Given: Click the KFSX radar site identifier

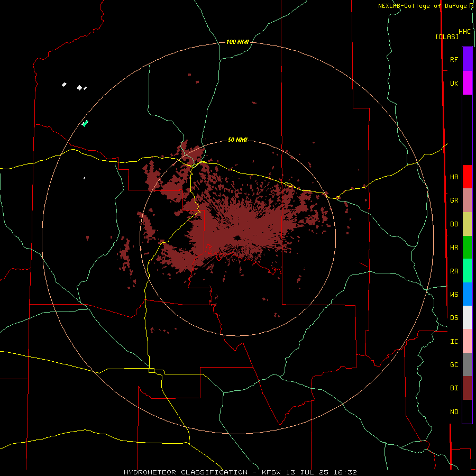Looking at the screenshot, I should point(271,472).
